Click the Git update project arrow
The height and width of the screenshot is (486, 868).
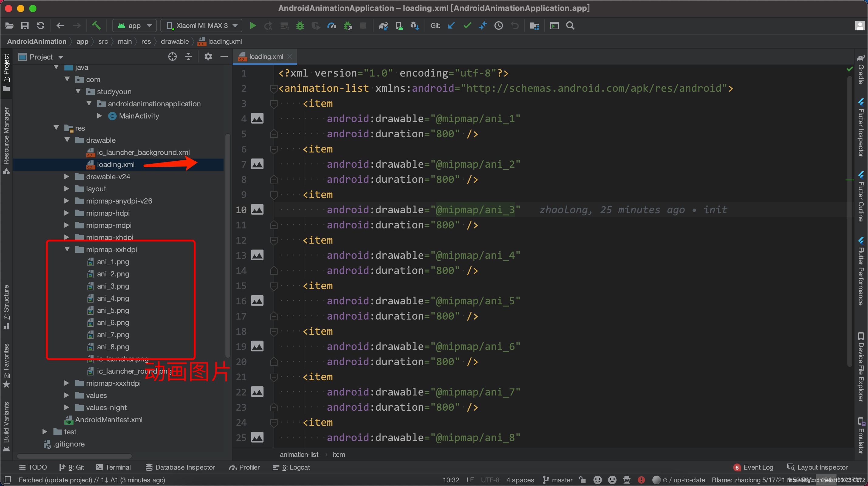click(451, 26)
